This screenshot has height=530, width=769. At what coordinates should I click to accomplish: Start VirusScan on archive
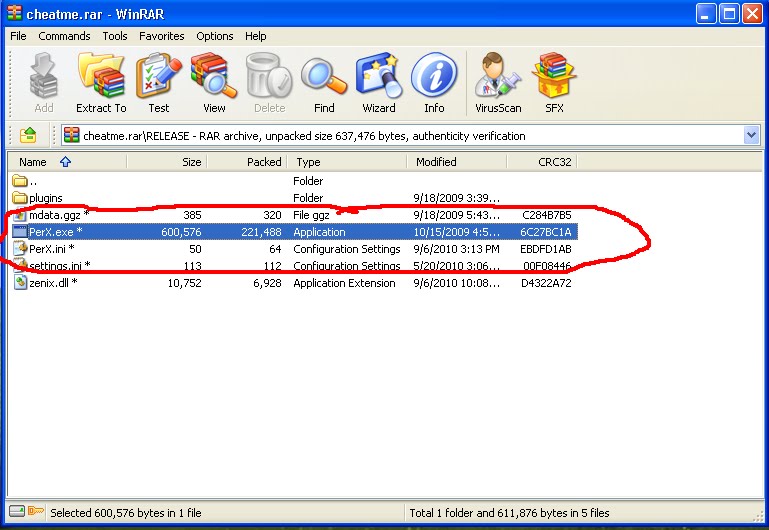pyautogui.click(x=498, y=82)
